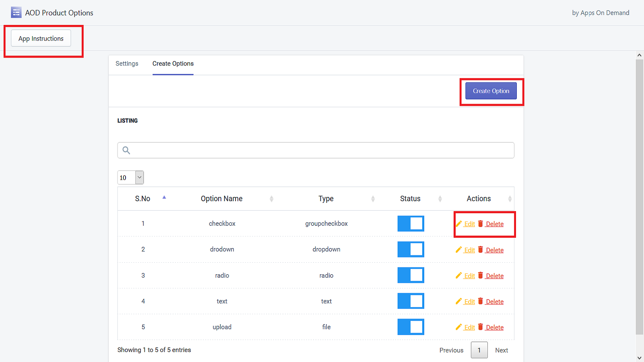Screen dimensions: 644x362
Task: Open App Instructions
Action: point(41,39)
